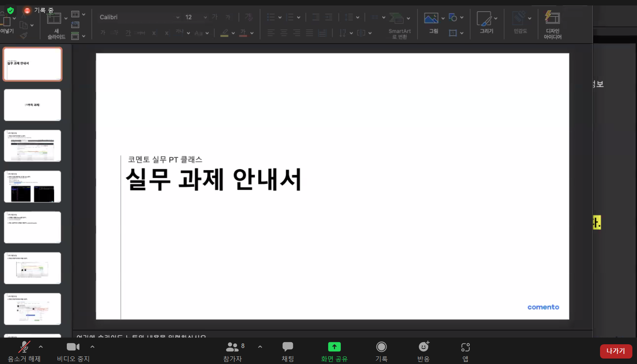
Task: Click the decrease indent icon
Action: click(316, 17)
